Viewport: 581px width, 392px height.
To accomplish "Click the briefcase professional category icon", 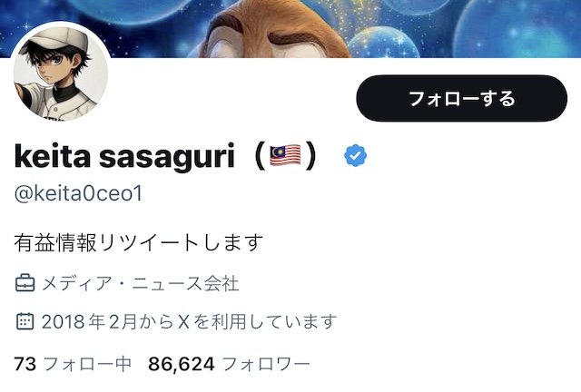I will click(x=25, y=283).
